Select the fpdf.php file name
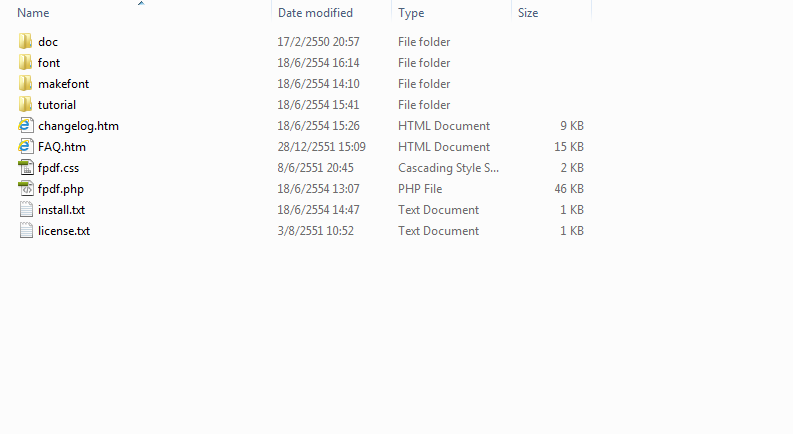This screenshot has width=793, height=434. [x=58, y=189]
